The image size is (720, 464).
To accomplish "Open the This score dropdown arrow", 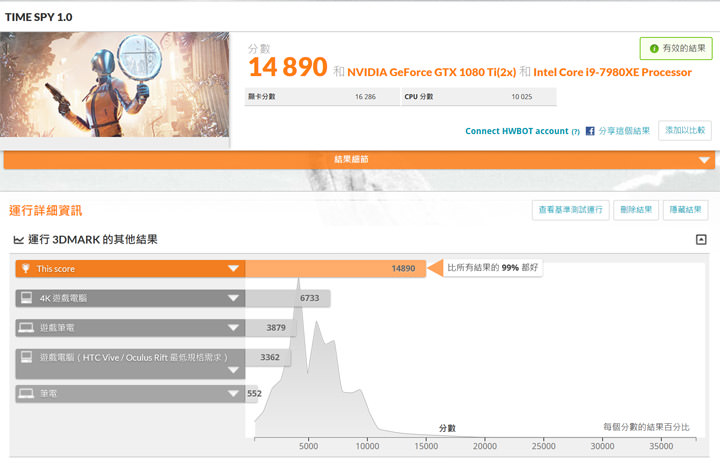I will 233,268.
